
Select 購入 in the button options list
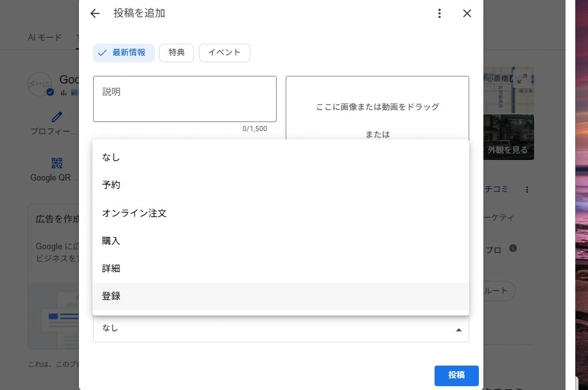281,240
